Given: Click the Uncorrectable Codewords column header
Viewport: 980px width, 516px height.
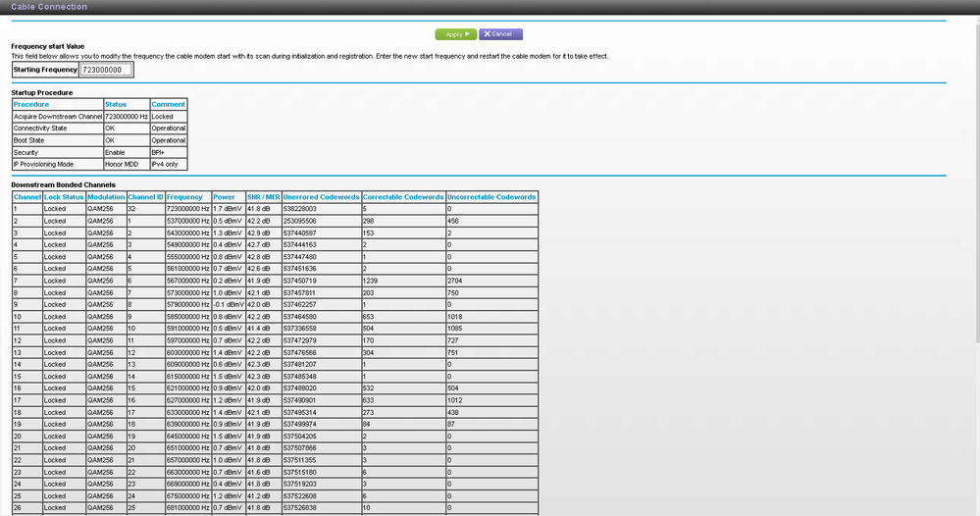Looking at the screenshot, I should [x=491, y=197].
